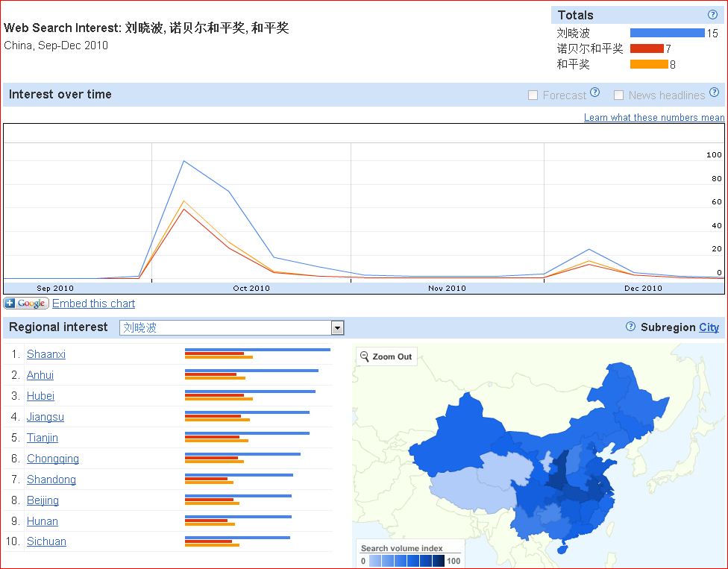Image resolution: width=728 pixels, height=569 pixels.
Task: Click Shaanxi's blue interest bar
Action: 257,350
